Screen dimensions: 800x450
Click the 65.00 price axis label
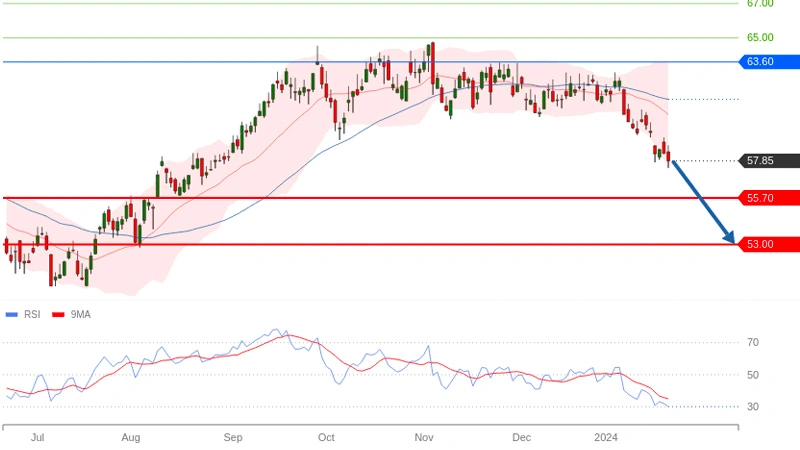click(x=759, y=38)
